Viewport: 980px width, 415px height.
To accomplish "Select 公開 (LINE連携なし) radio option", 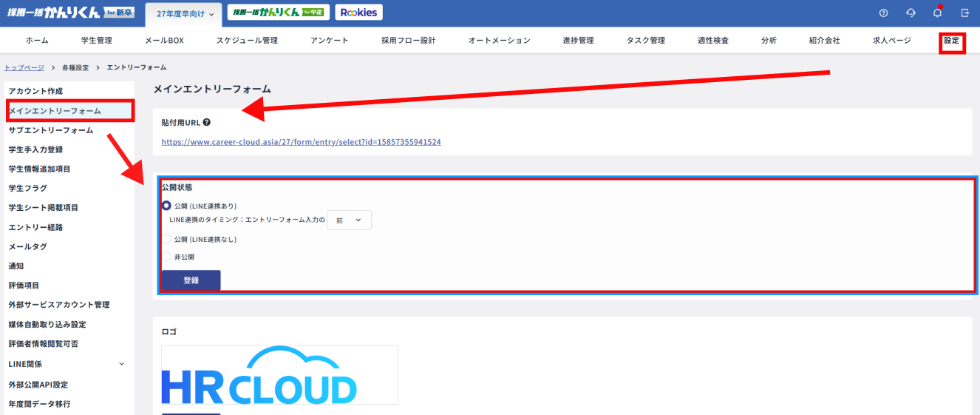I will 166,240.
